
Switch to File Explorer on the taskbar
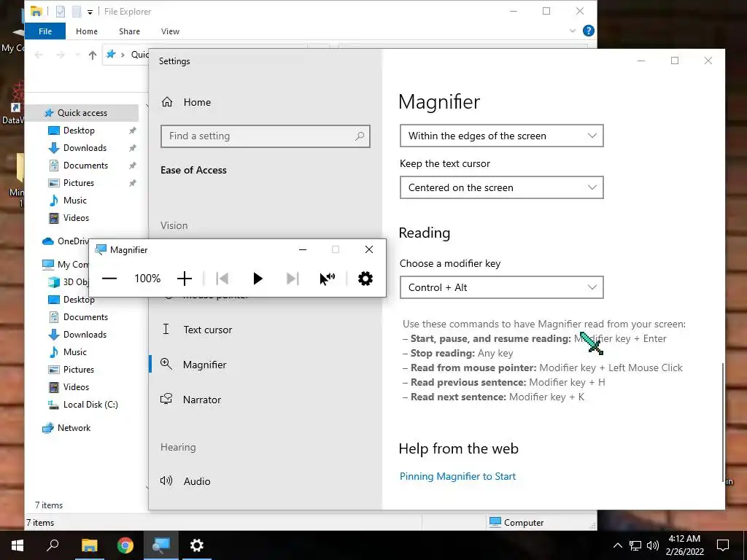pyautogui.click(x=89, y=545)
